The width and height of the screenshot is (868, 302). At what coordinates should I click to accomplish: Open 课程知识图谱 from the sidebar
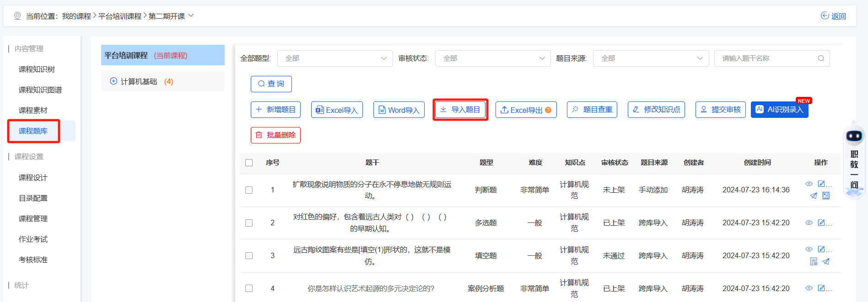(40, 90)
